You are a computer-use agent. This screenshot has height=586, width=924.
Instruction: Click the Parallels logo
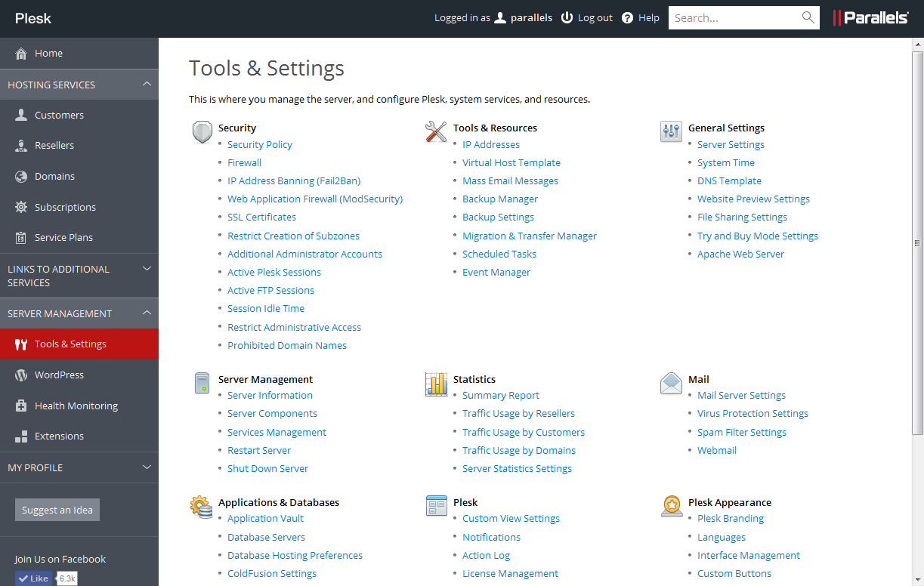(870, 18)
